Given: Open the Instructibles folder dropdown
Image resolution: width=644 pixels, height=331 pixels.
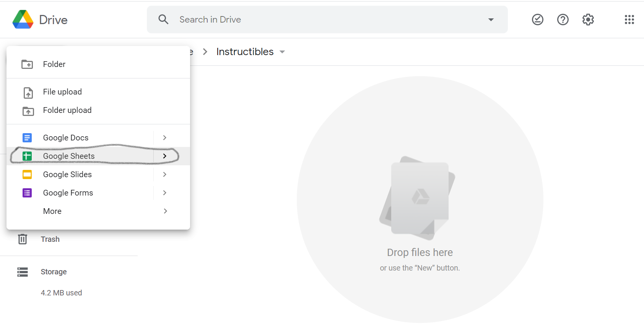Looking at the screenshot, I should [x=282, y=52].
